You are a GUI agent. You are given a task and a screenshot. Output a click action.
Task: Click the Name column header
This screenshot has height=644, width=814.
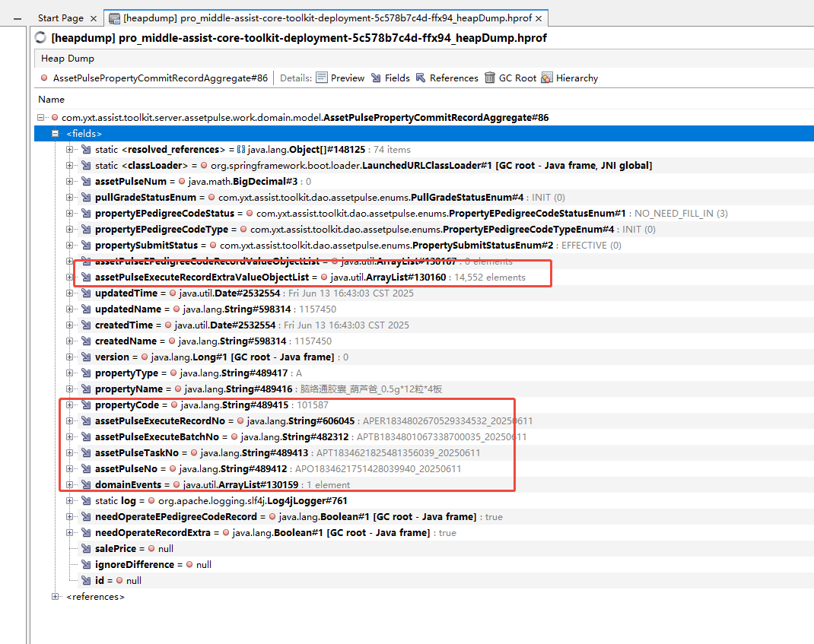point(52,99)
